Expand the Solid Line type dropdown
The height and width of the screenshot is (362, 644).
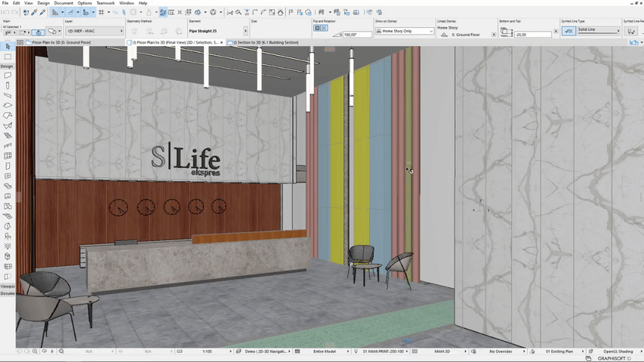point(598,31)
